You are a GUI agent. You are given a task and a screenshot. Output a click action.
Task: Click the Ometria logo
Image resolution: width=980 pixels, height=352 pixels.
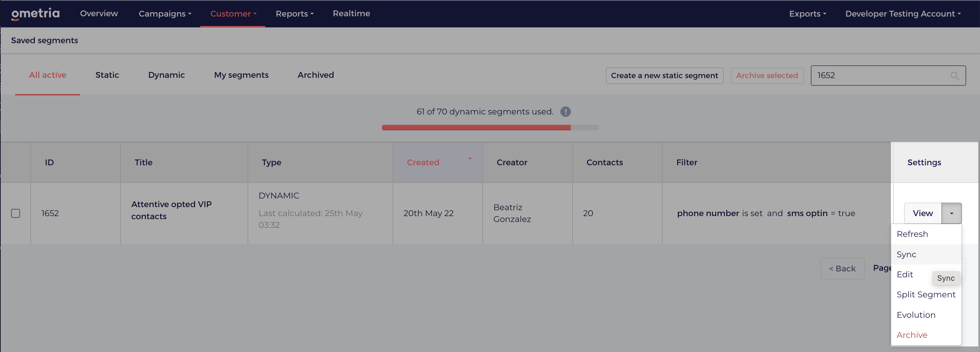click(x=35, y=14)
